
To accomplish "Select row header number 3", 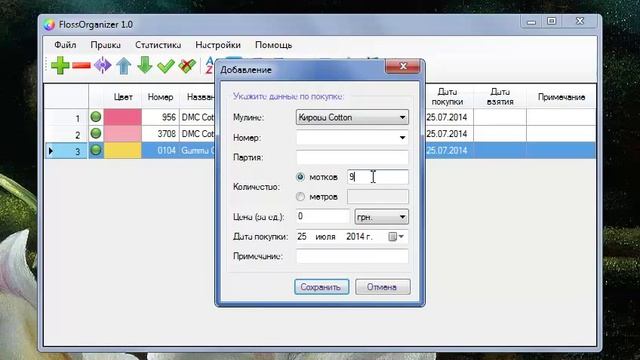I will click(x=66, y=151).
